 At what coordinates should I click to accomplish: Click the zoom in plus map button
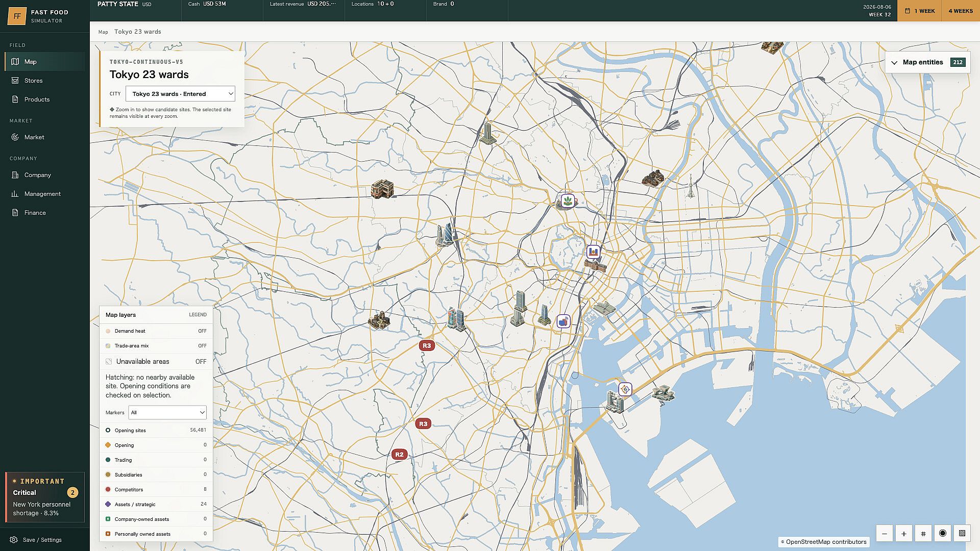click(x=904, y=534)
